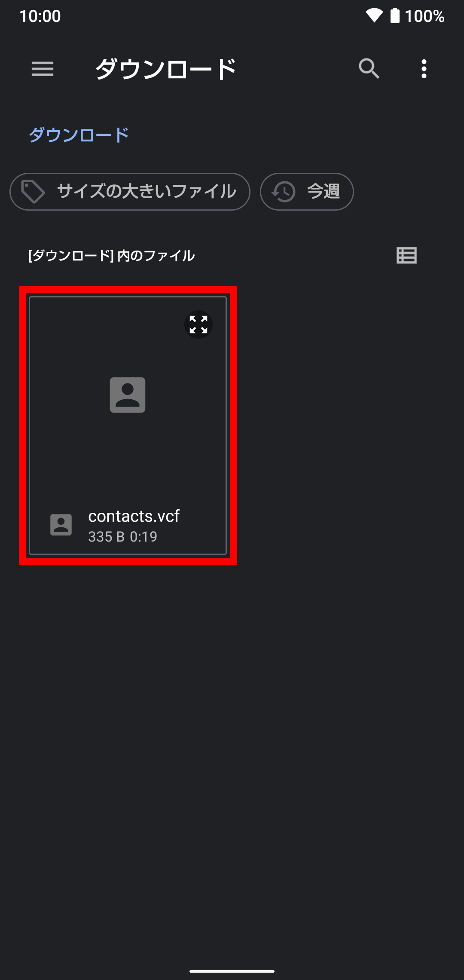Tap the search magnifier icon
Image resolution: width=464 pixels, height=980 pixels.
(x=369, y=69)
